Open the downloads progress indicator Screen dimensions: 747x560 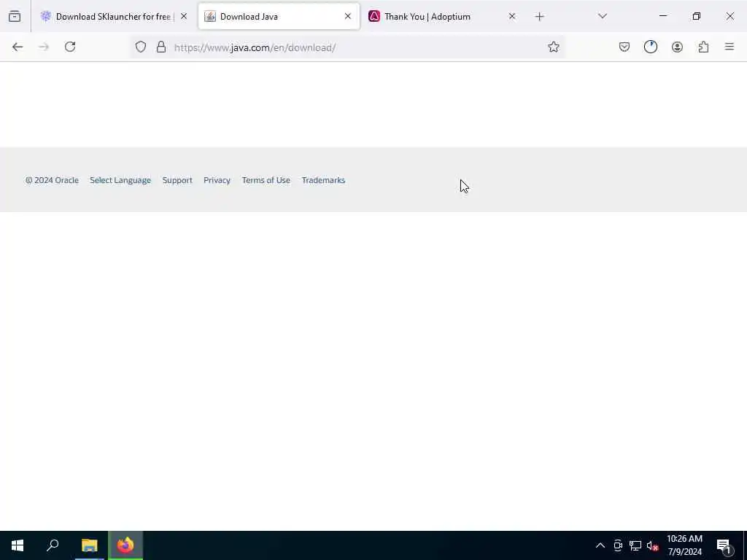[x=651, y=47]
